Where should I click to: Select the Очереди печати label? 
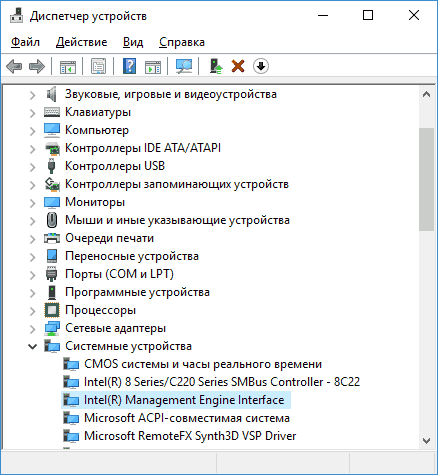tap(109, 238)
